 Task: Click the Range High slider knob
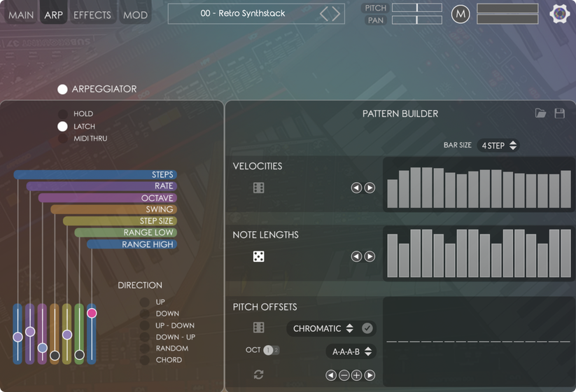pos(92,313)
